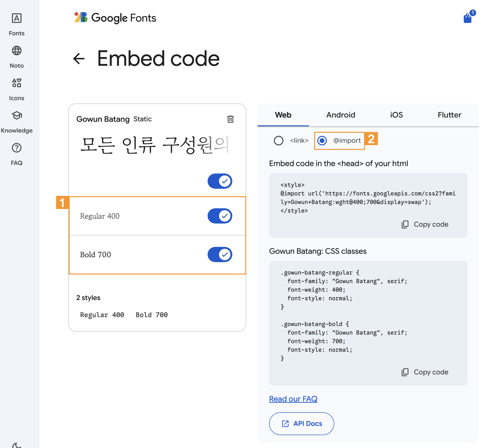Image resolution: width=490 pixels, height=448 pixels.
Task: Open the Noto globe icon
Action: [x=16, y=51]
